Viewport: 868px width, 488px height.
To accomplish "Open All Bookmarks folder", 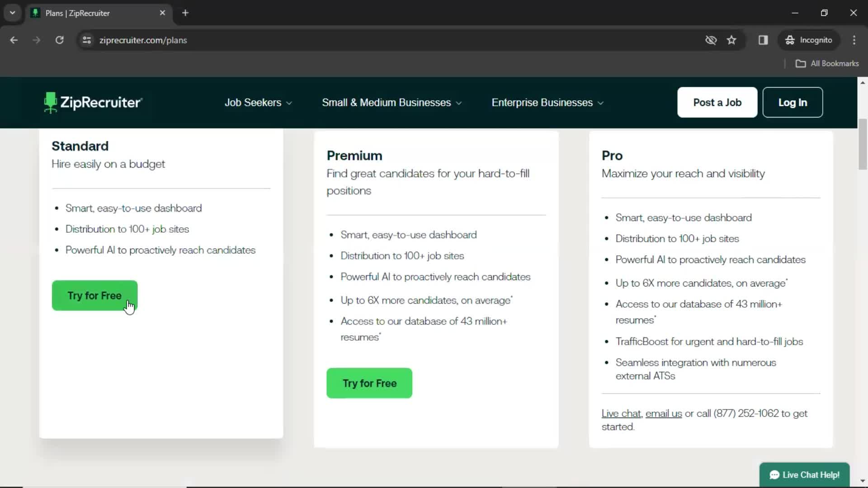I will [x=827, y=64].
